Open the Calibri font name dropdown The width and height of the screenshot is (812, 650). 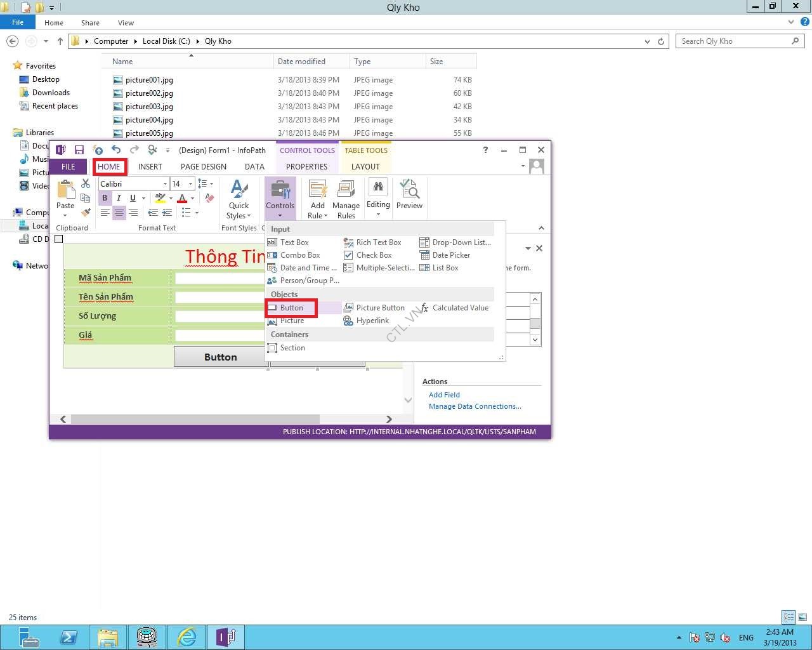pos(165,184)
